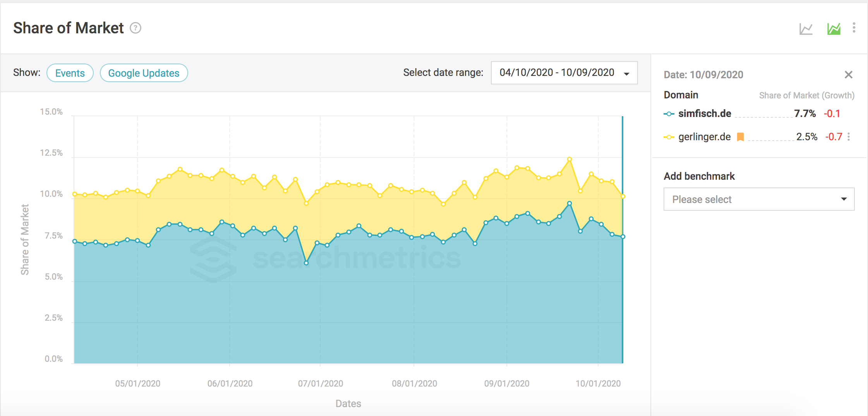Click the 0.0% y-axis label
This screenshot has height=416, width=868.
pos(53,359)
